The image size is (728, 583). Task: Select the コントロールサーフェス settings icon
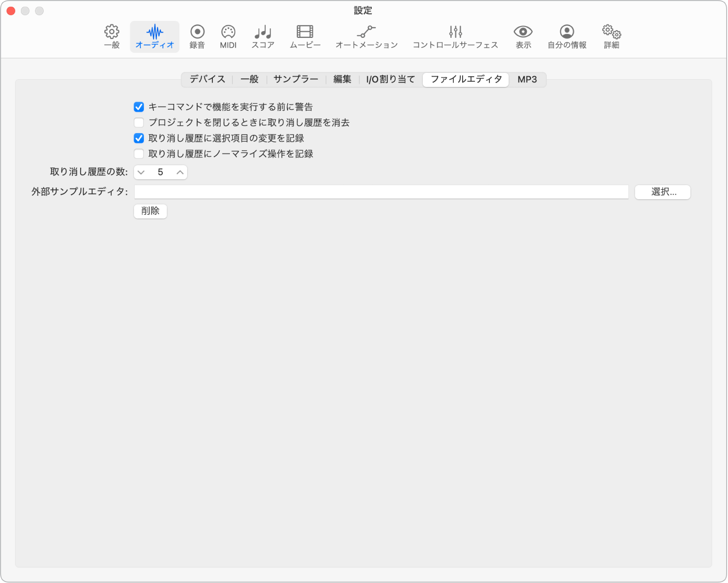point(455,36)
